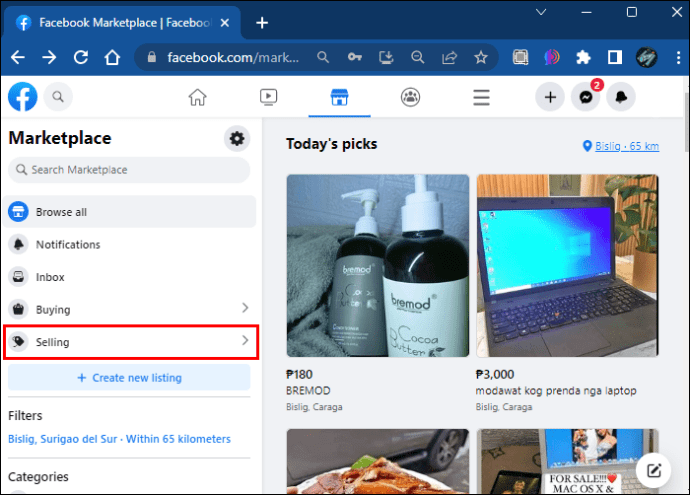Open the Watch video icon

pos(268,97)
